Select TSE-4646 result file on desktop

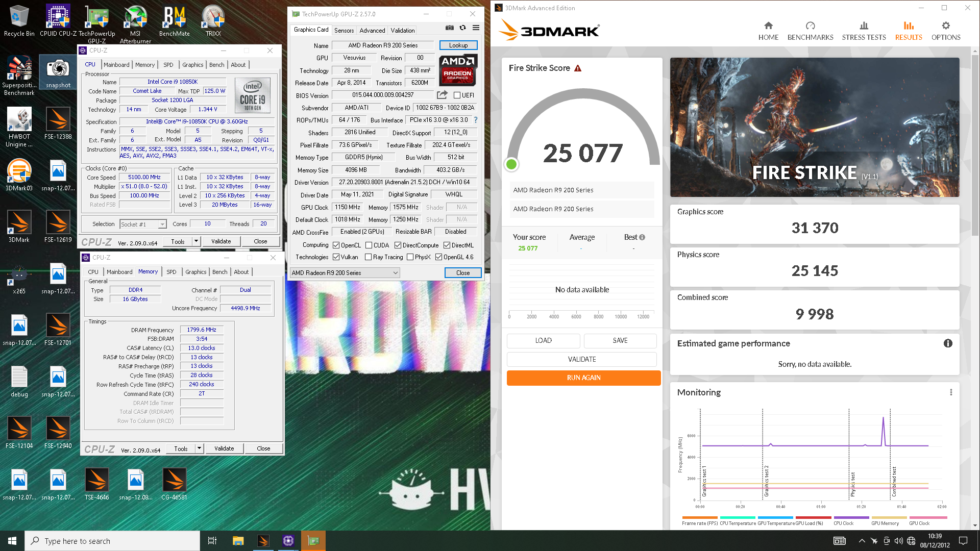pos(96,484)
